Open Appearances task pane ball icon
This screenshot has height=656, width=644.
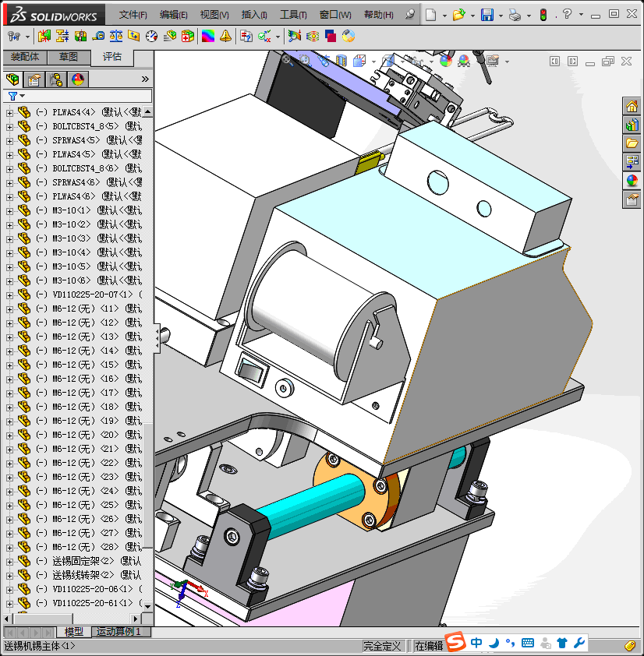point(632,181)
